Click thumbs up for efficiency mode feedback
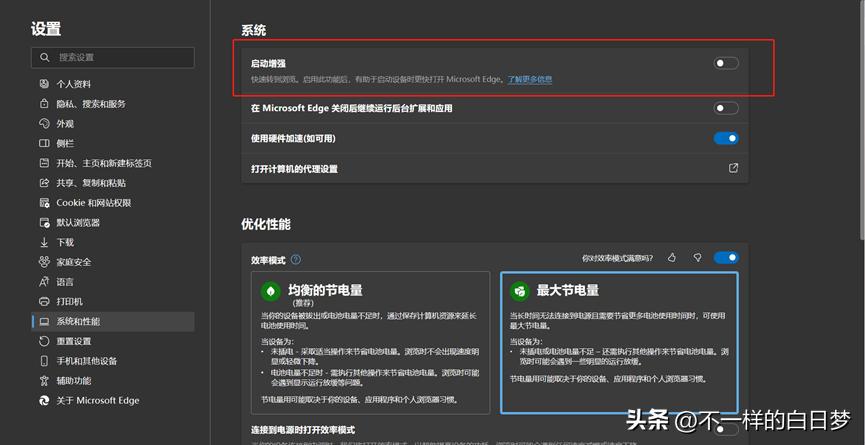 pos(672,258)
